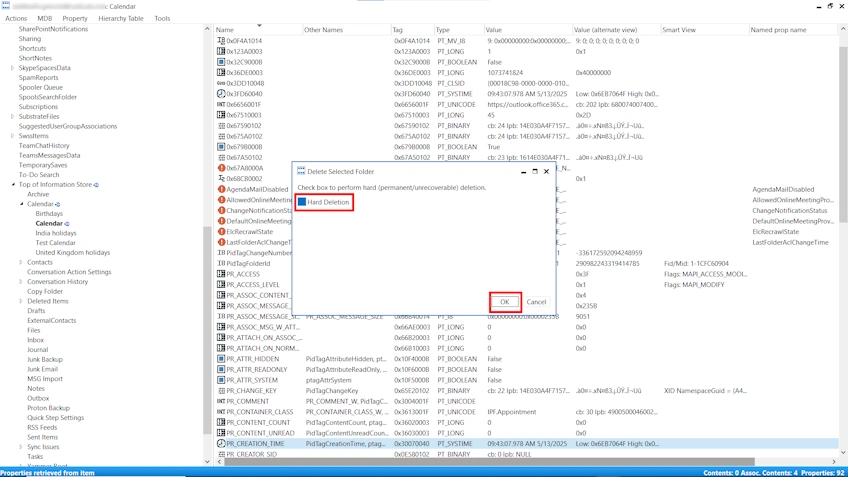Open the Hierarchy Table menu

(x=121, y=18)
